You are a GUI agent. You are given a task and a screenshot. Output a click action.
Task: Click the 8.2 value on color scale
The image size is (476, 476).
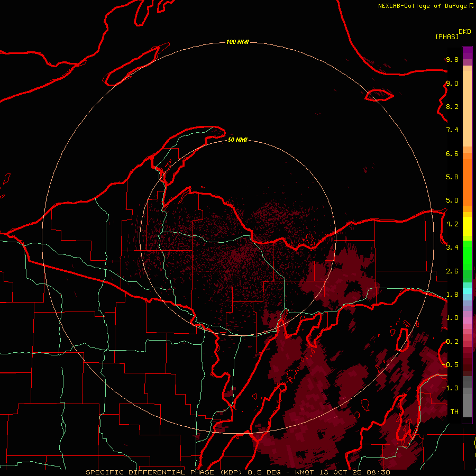(452, 106)
